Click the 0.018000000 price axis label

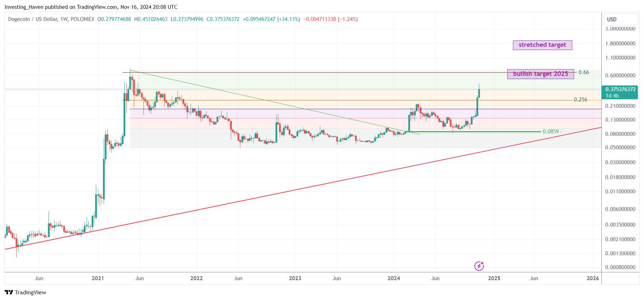pyautogui.click(x=620, y=177)
